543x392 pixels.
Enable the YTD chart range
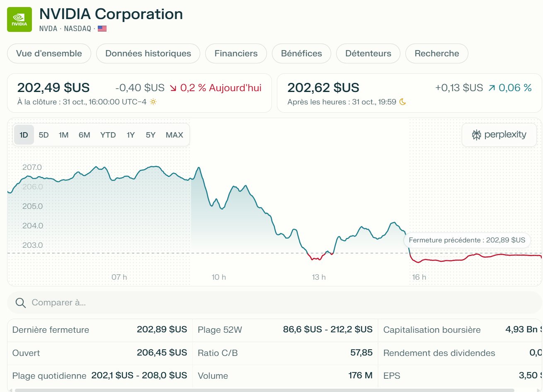click(x=108, y=135)
